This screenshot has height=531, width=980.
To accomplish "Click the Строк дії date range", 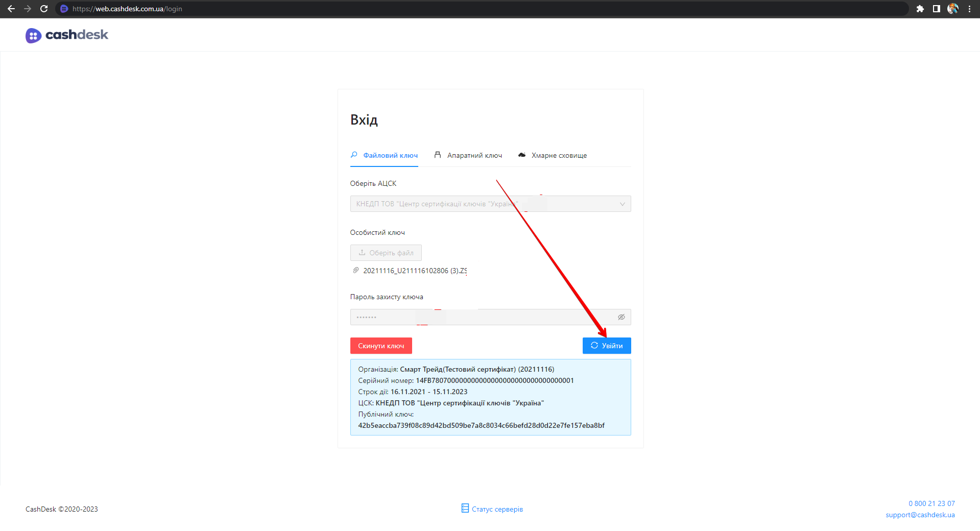I will 429,392.
